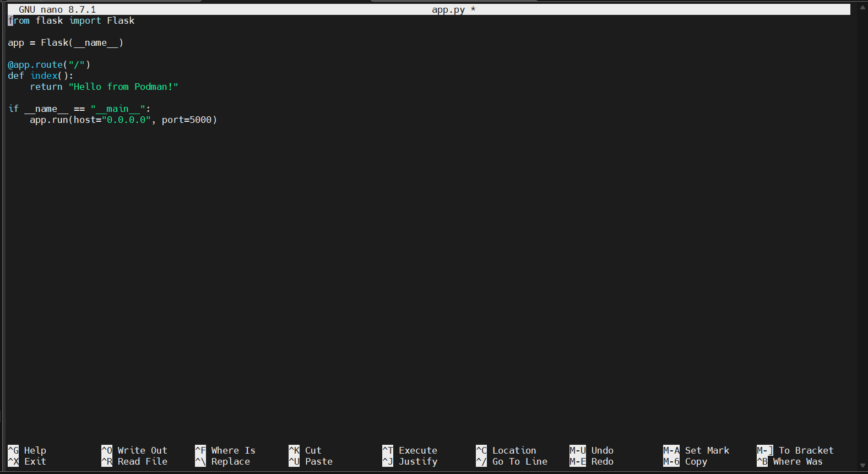
Task: Select the ^B Where Was shortcut
Action: click(790, 461)
